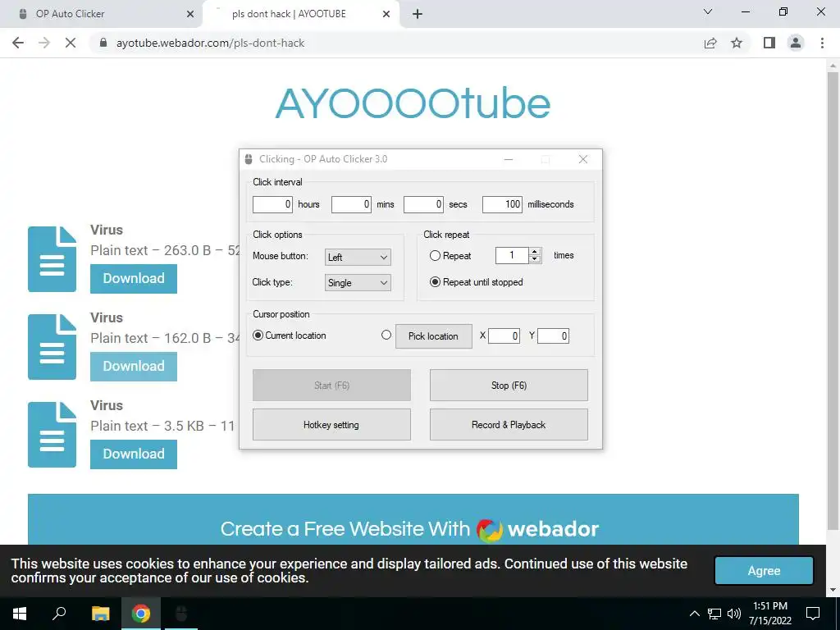Image resolution: width=840 pixels, height=630 pixels.
Task: Open a new tab with plus icon
Action: 418,14
